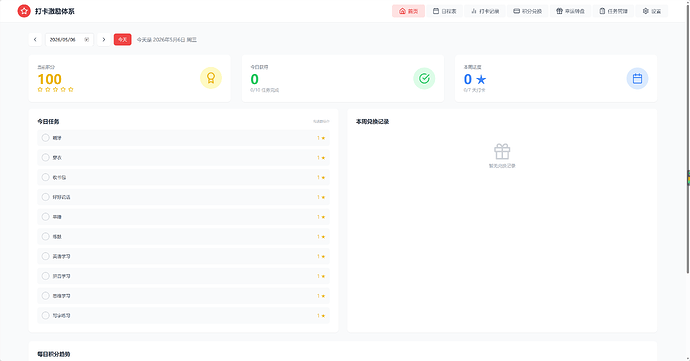Check off the 收书包 task

pyautogui.click(x=45, y=177)
